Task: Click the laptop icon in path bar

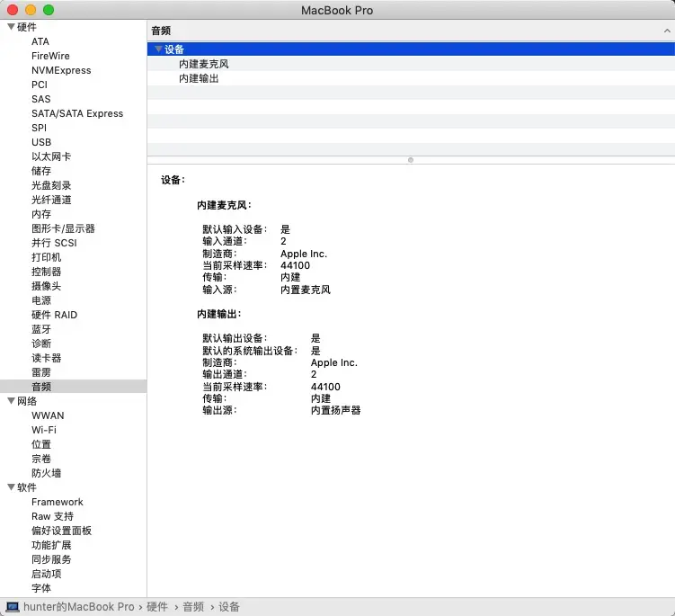Action: coord(13,607)
